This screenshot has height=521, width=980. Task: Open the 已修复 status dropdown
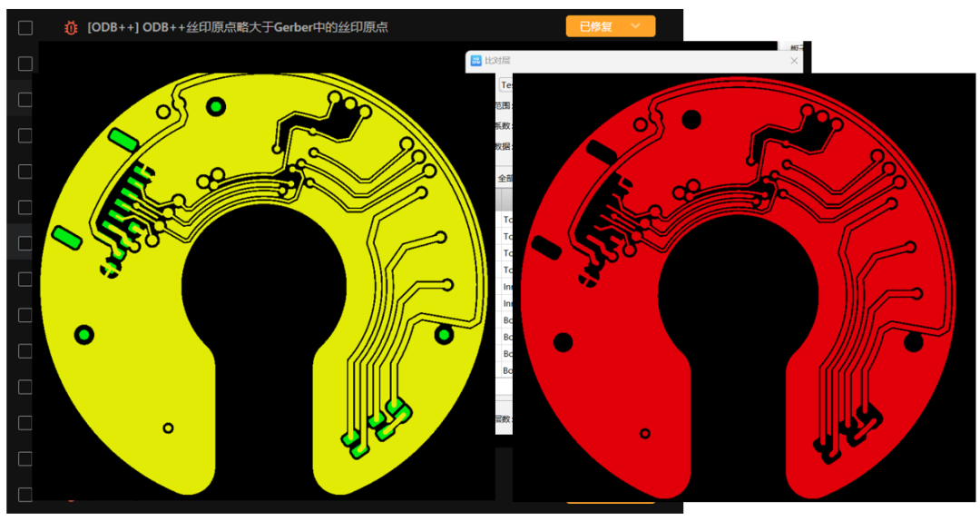click(611, 26)
